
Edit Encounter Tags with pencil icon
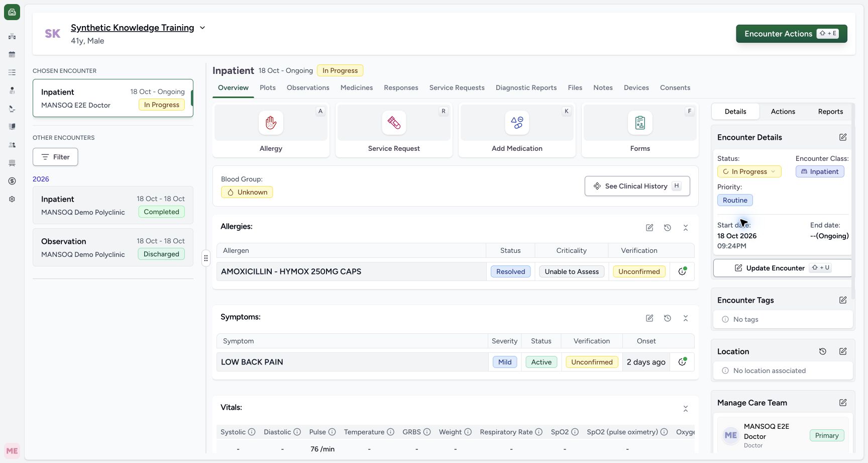pos(843,300)
